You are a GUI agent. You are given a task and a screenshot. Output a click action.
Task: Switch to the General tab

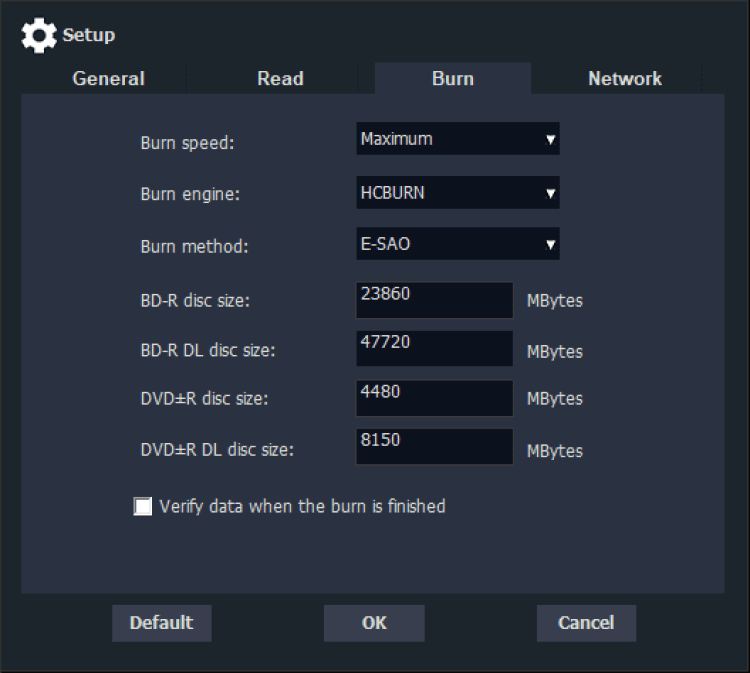108,78
